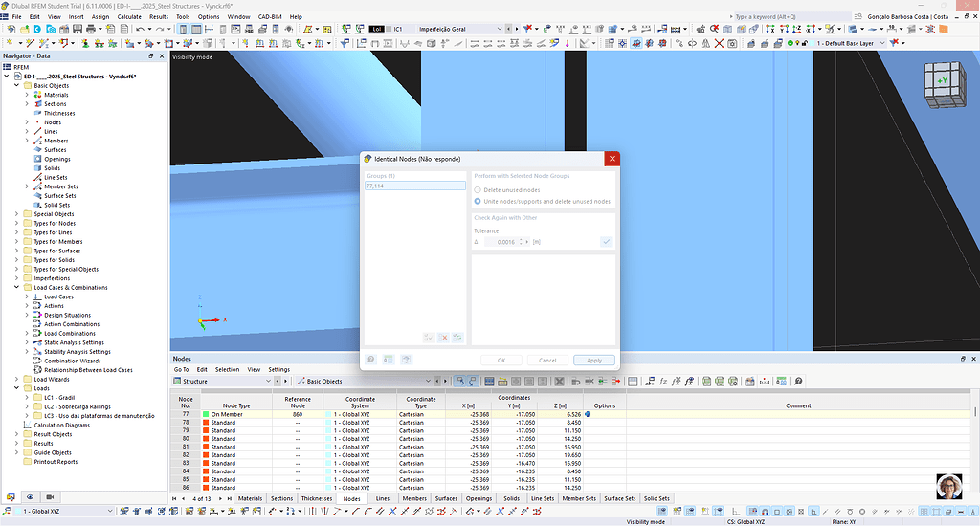Open the Calculate menu
Image resolution: width=980 pixels, height=526 pixels.
(129, 17)
